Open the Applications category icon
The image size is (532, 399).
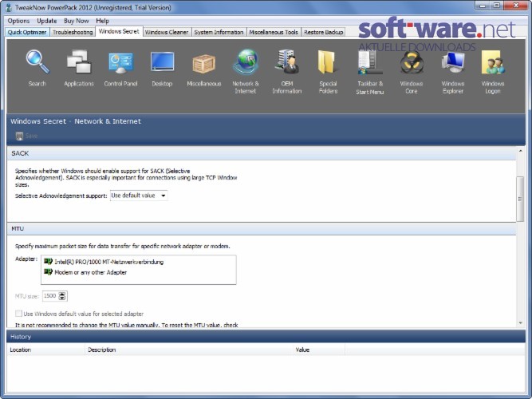click(79, 62)
